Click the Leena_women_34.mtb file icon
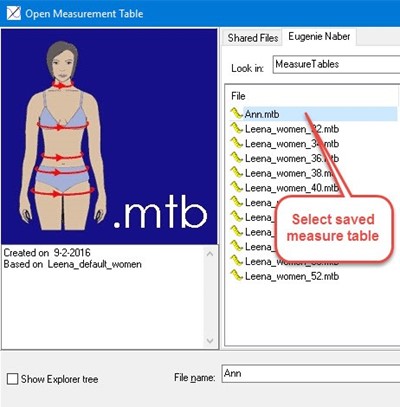 pos(236,143)
